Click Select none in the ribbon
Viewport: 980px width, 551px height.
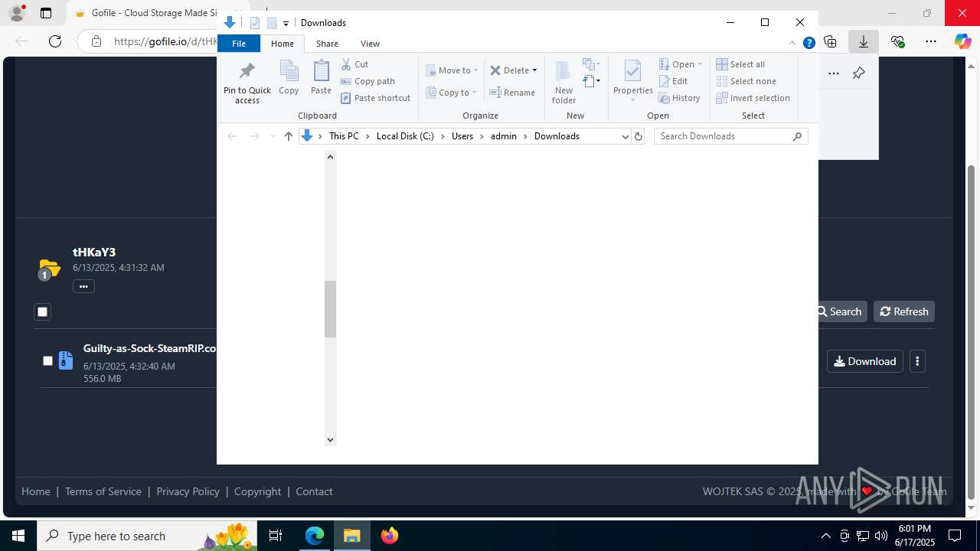click(x=746, y=81)
